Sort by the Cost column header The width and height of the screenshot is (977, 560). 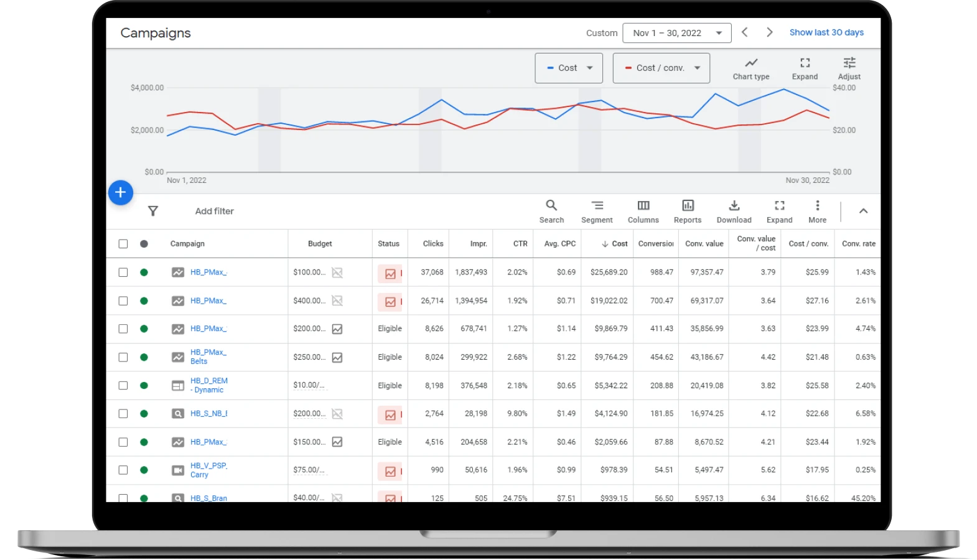pyautogui.click(x=615, y=244)
